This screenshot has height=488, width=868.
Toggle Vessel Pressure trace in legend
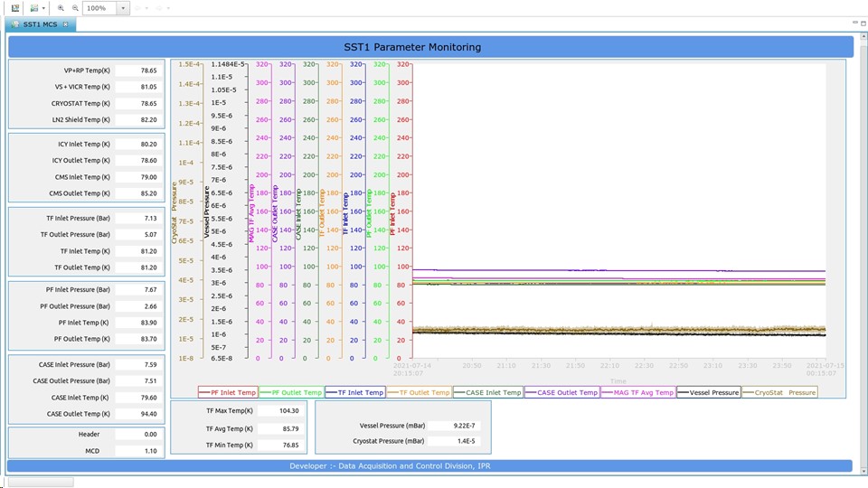pos(708,392)
